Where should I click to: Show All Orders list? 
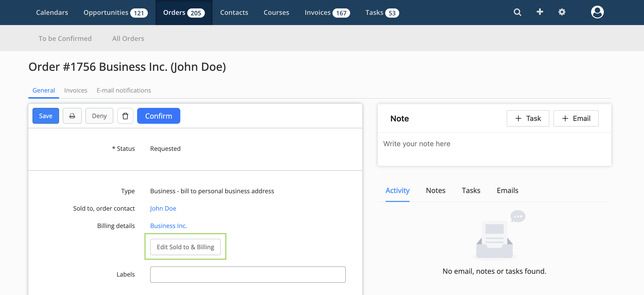[x=128, y=38]
